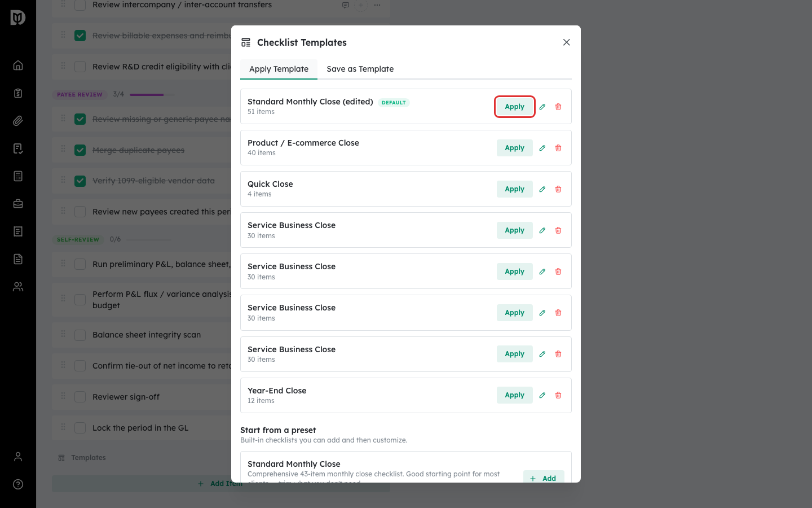
Task: Apply the Quick Close template
Action: 514,189
